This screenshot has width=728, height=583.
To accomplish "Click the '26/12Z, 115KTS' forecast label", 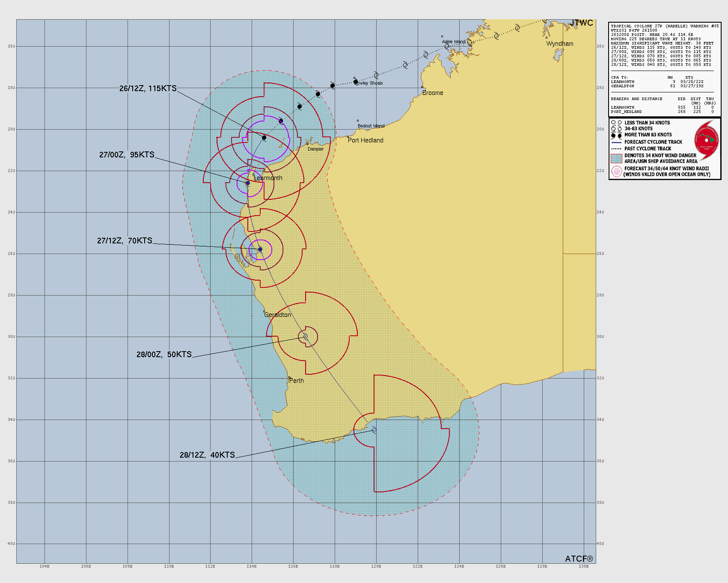I will point(148,89).
